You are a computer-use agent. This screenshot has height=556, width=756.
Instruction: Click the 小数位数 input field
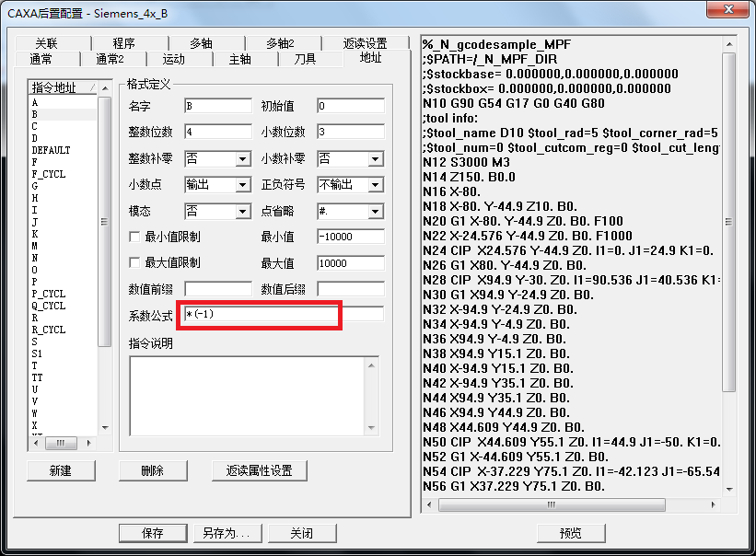pos(351,132)
